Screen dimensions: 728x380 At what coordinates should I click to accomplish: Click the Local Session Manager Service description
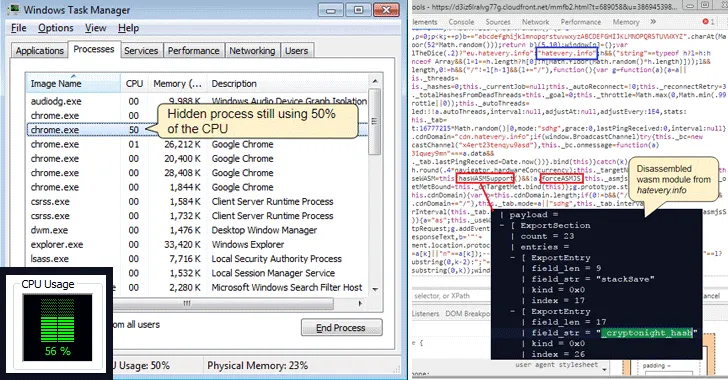[273, 273]
